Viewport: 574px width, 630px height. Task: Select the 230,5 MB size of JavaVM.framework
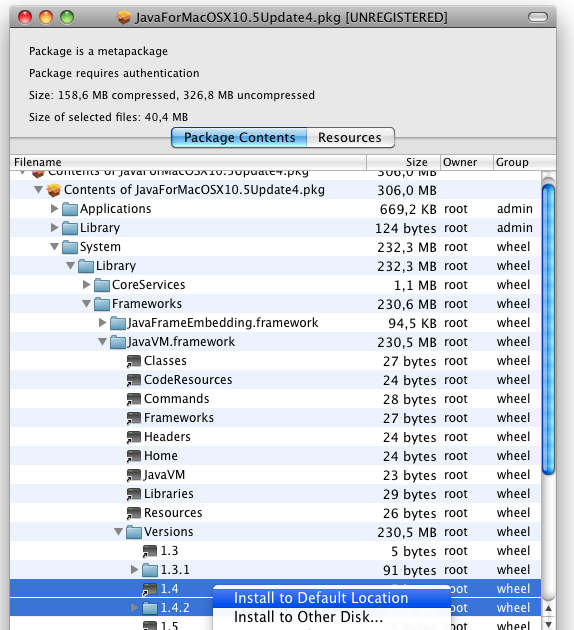406,342
